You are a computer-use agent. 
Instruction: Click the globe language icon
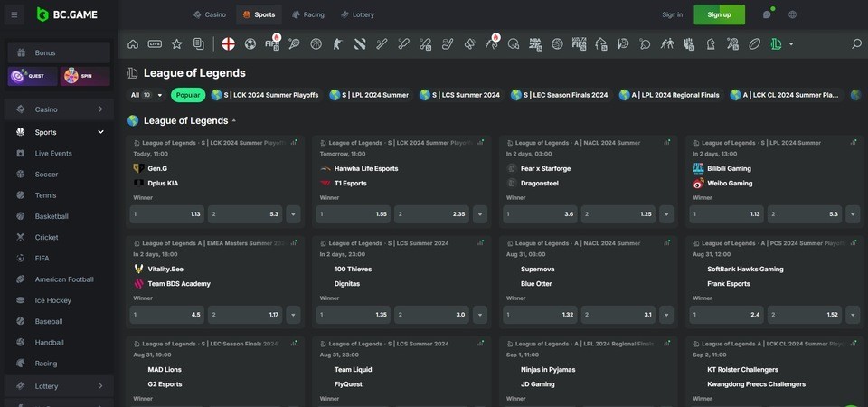[x=792, y=14]
